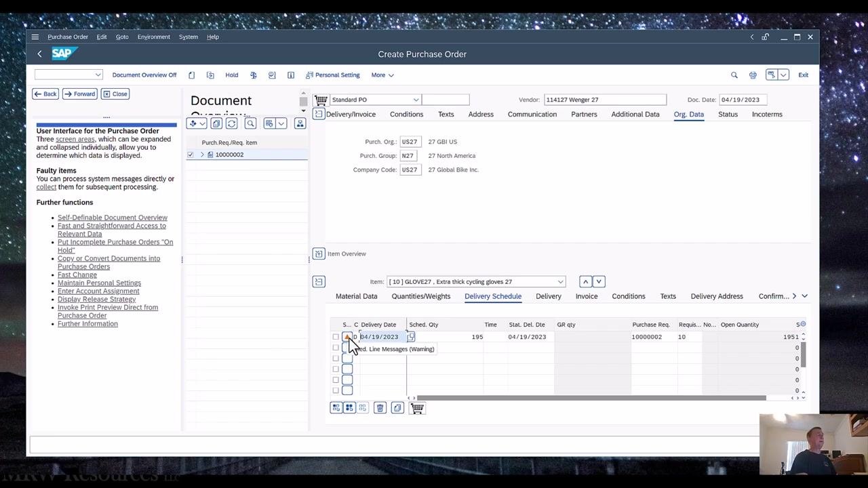
Task: Click the Other Purchase Order icon
Action: (210, 75)
